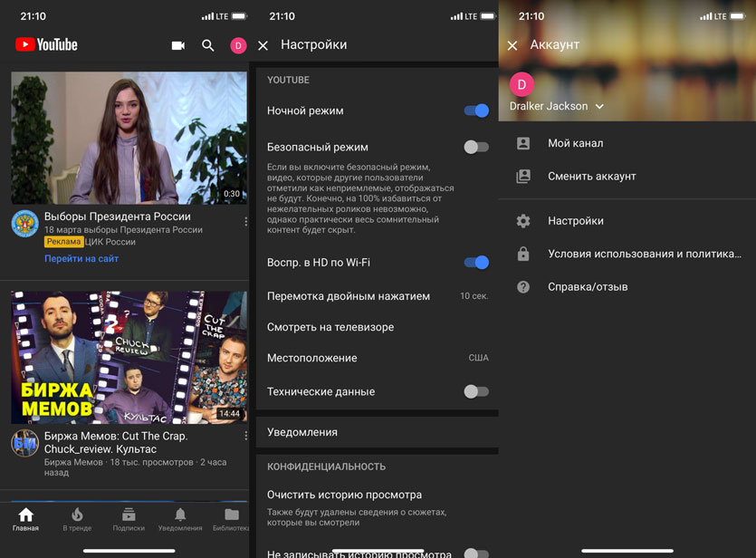Expand Dralker Jackson account chevron
Image resolution: width=756 pixels, height=558 pixels.
599,107
